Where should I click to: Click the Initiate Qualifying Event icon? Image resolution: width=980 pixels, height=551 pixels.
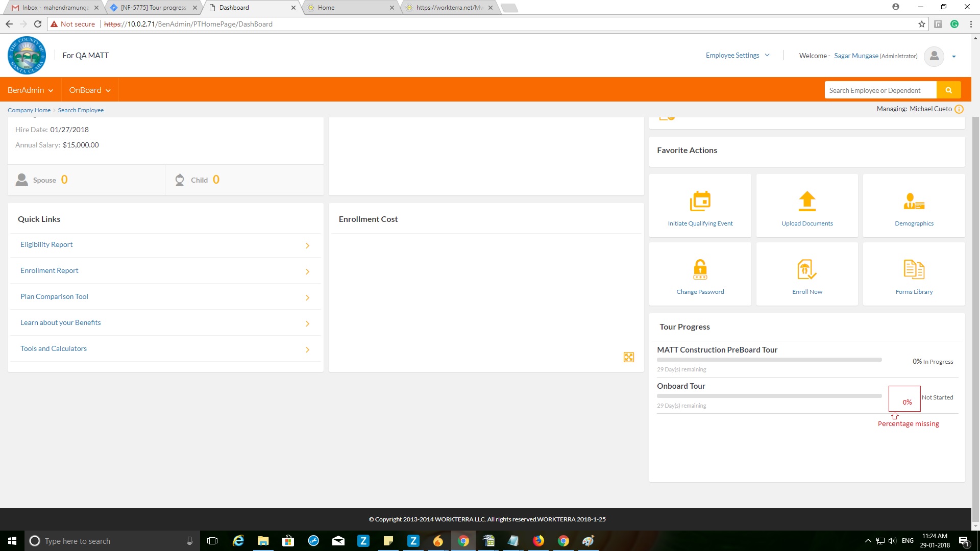click(x=700, y=202)
